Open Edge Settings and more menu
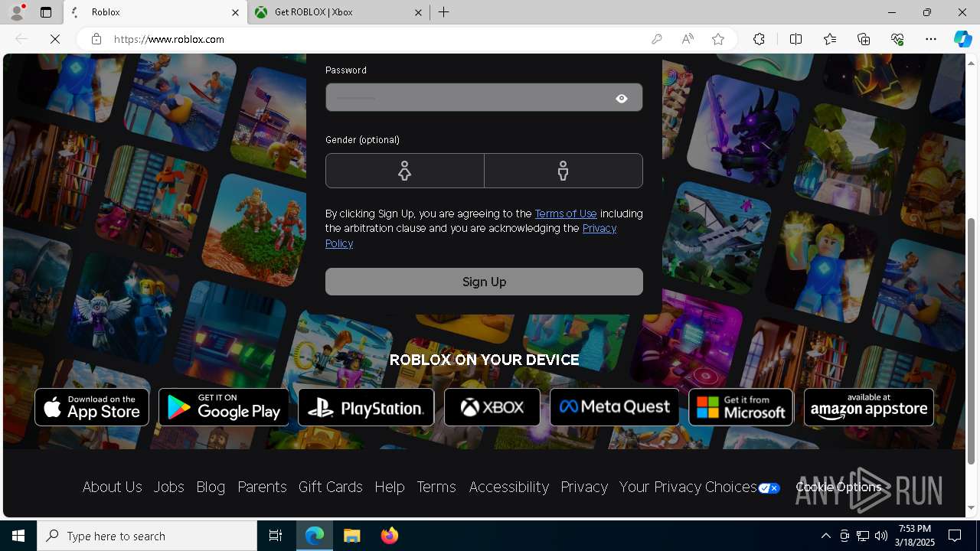Screen dimensions: 980x551 click(x=931, y=39)
